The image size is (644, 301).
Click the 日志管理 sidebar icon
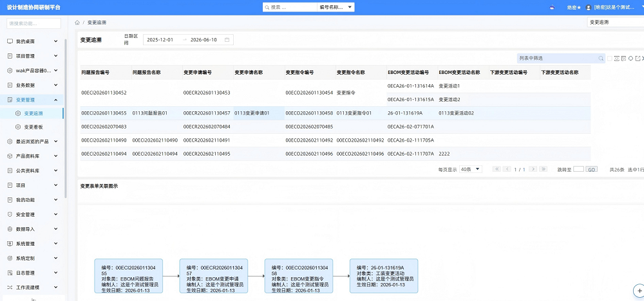10,273
